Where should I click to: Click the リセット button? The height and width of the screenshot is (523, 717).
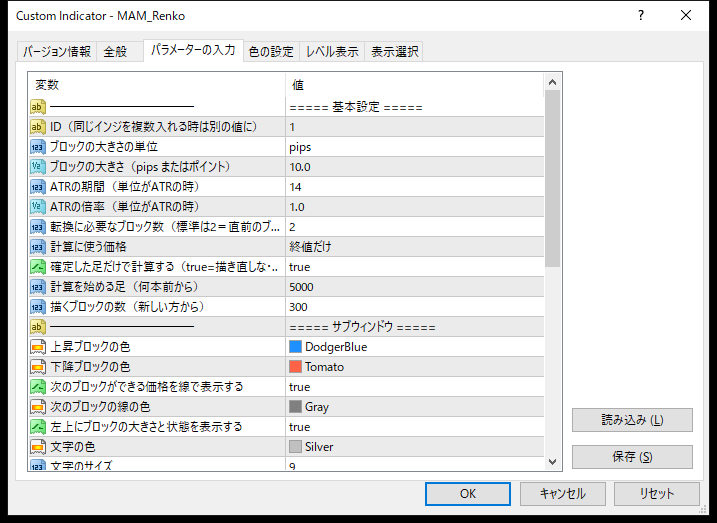[657, 494]
